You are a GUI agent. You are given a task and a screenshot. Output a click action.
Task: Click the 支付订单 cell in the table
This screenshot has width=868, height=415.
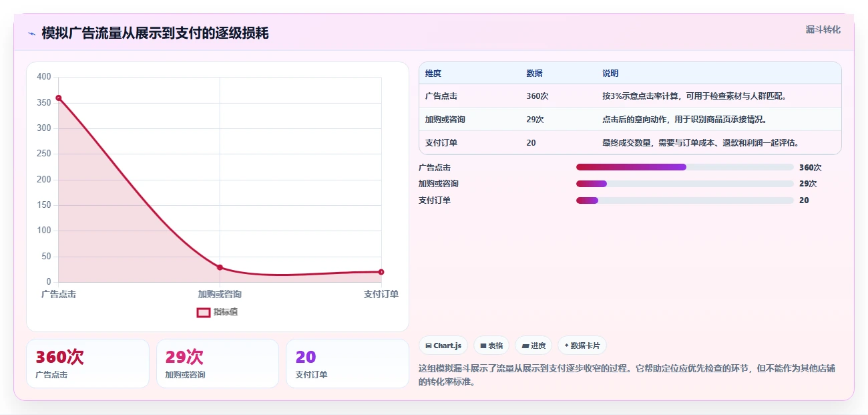(x=441, y=143)
